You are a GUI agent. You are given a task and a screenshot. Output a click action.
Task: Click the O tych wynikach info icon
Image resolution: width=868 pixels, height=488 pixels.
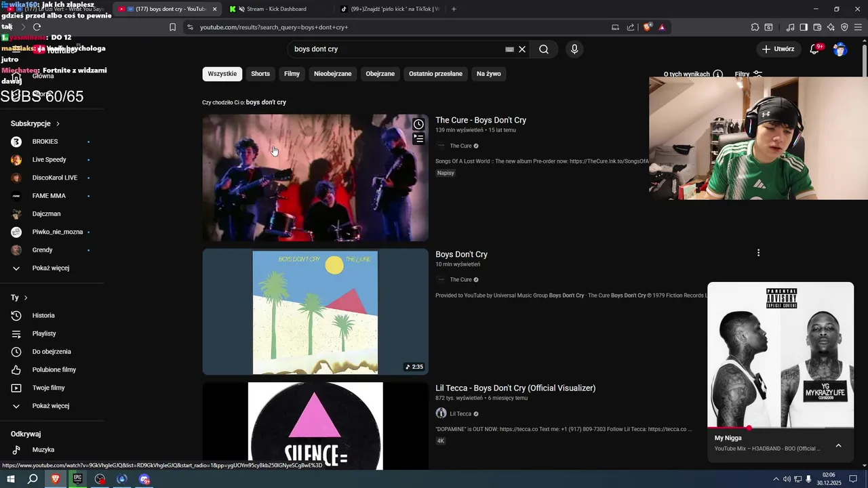(717, 74)
